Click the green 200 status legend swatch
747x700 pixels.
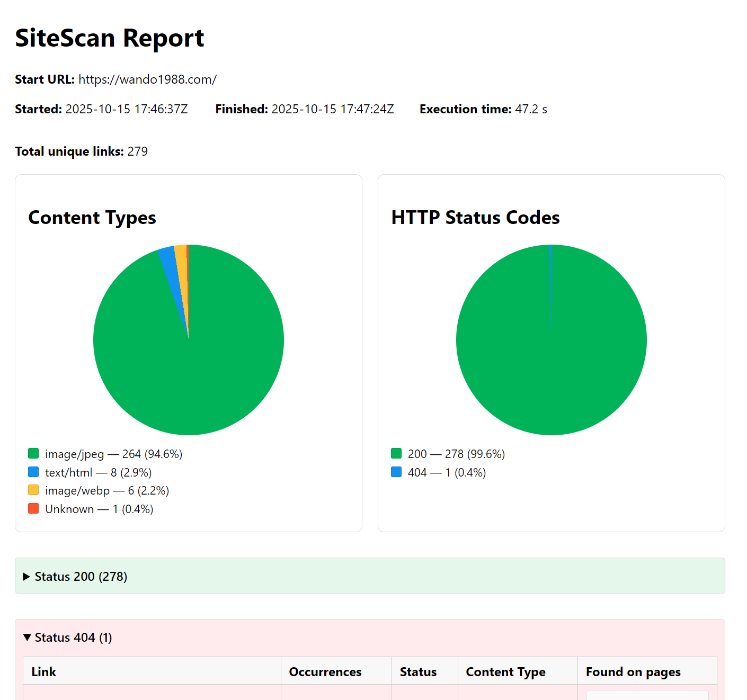[396, 453]
